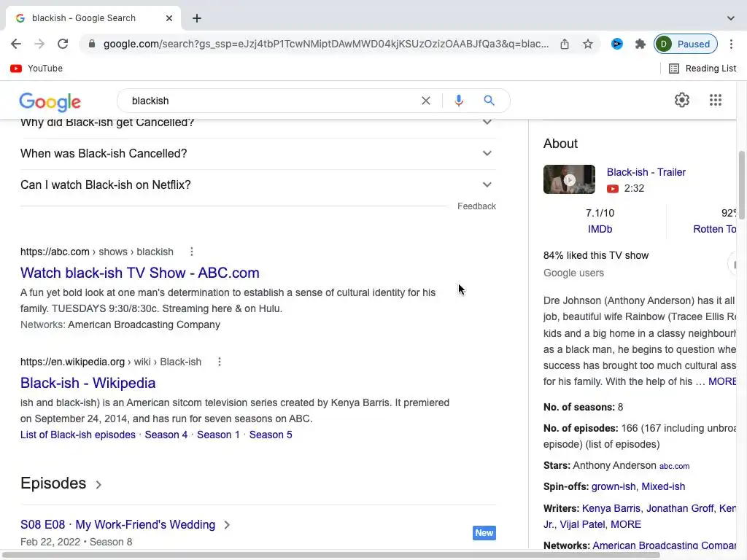Expand 'Can I watch Black-ish on Netflix?'
Screen dimensions: 747x560
pos(258,184)
